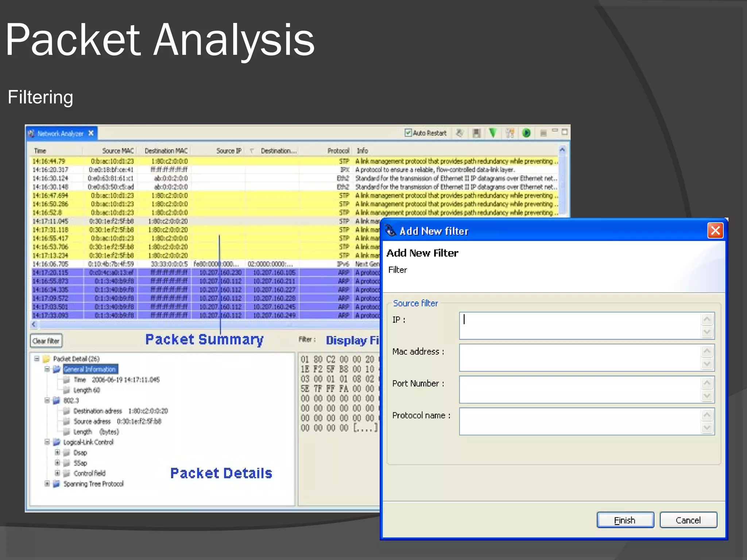Select the hex dump line 01 80 C2
Viewport: 747px width, 560px height.
(339, 359)
